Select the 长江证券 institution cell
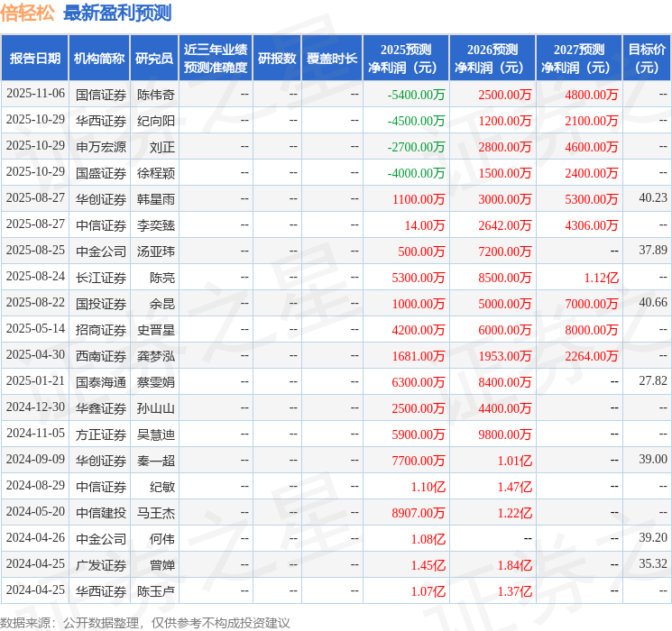This screenshot has width=672, height=631. point(100,278)
